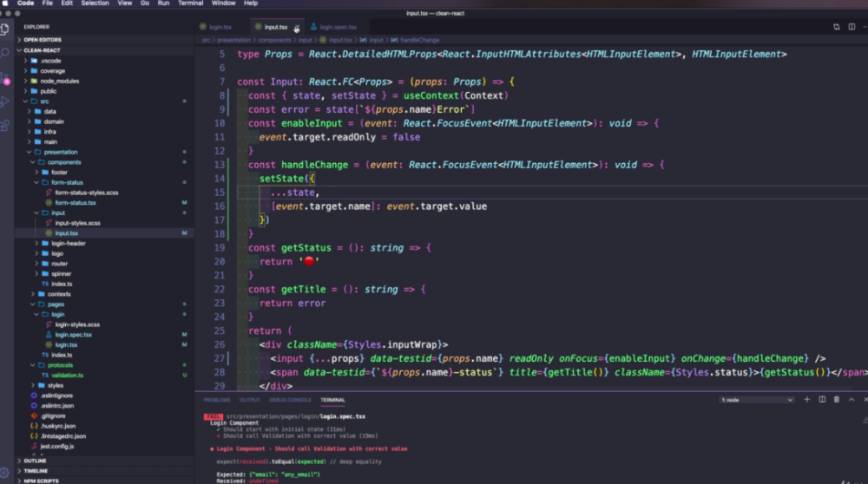Click 'getStatus' declaration on line 19
The image size is (868, 484).
(x=306, y=248)
